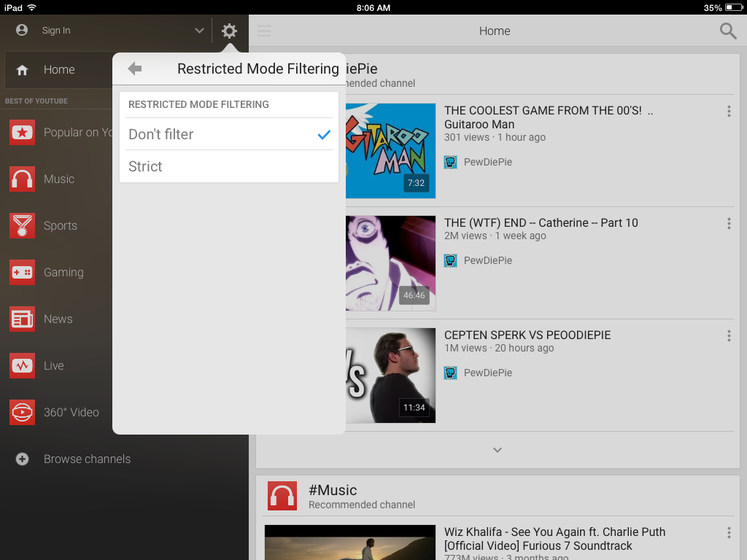Tap the 8:06 AM status bar clock
The width and height of the screenshot is (747, 560).
tap(373, 7)
